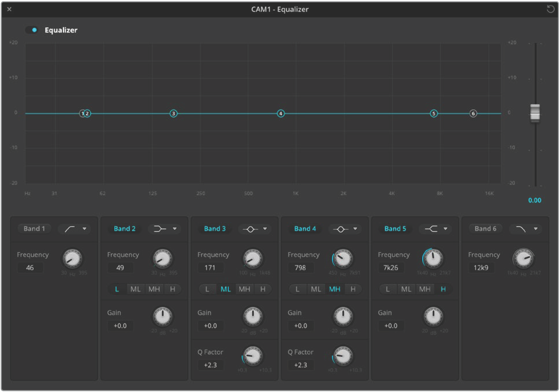Select band 4 node on the EQ graph

coord(281,113)
